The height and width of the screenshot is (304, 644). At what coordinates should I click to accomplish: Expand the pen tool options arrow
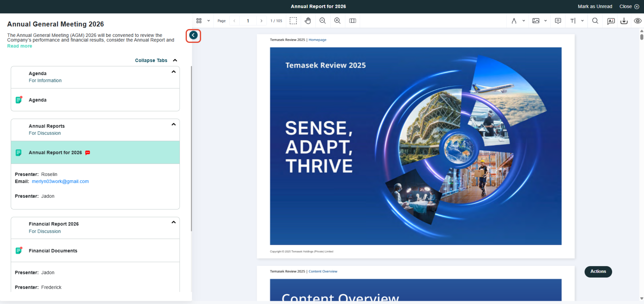pos(524,21)
